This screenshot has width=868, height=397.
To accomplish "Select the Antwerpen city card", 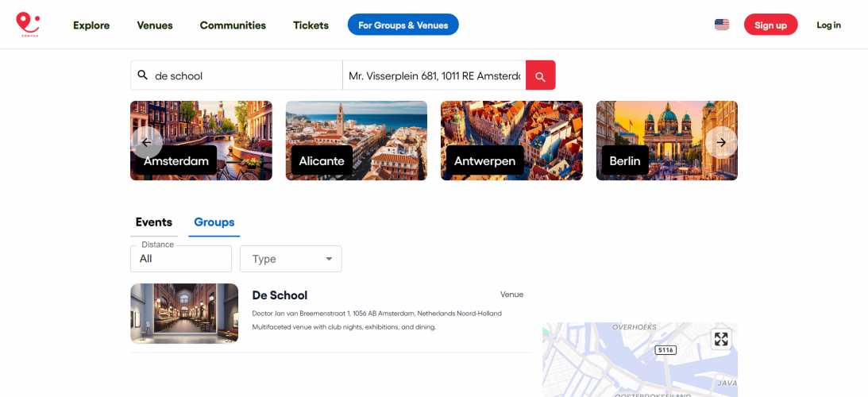I will coord(511,141).
